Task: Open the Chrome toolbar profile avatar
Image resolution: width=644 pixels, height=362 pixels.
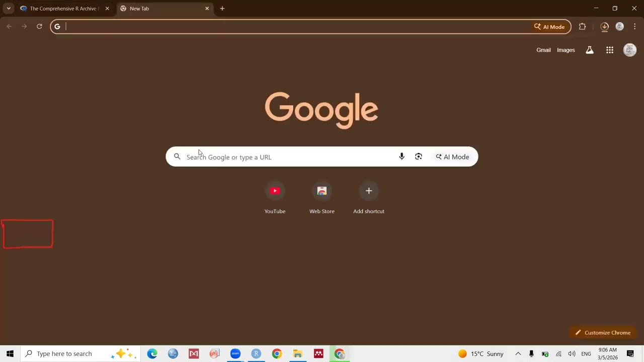Action: pos(620,27)
